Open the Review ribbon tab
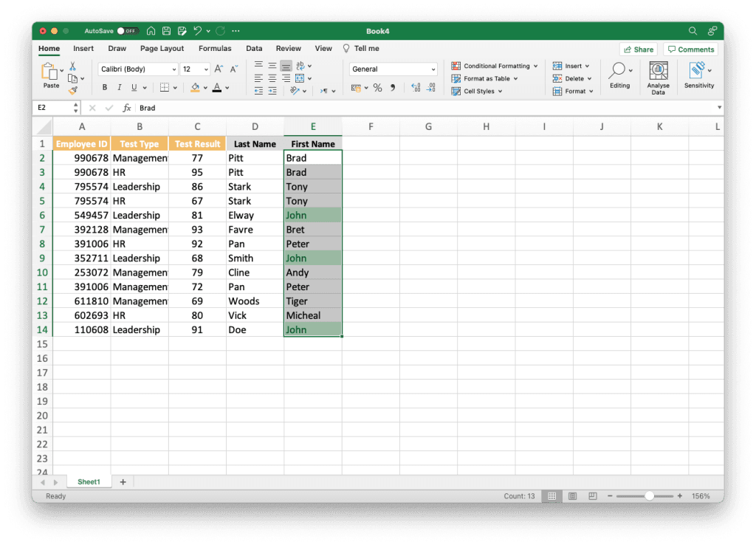The width and height of the screenshot is (756, 545). [x=289, y=48]
